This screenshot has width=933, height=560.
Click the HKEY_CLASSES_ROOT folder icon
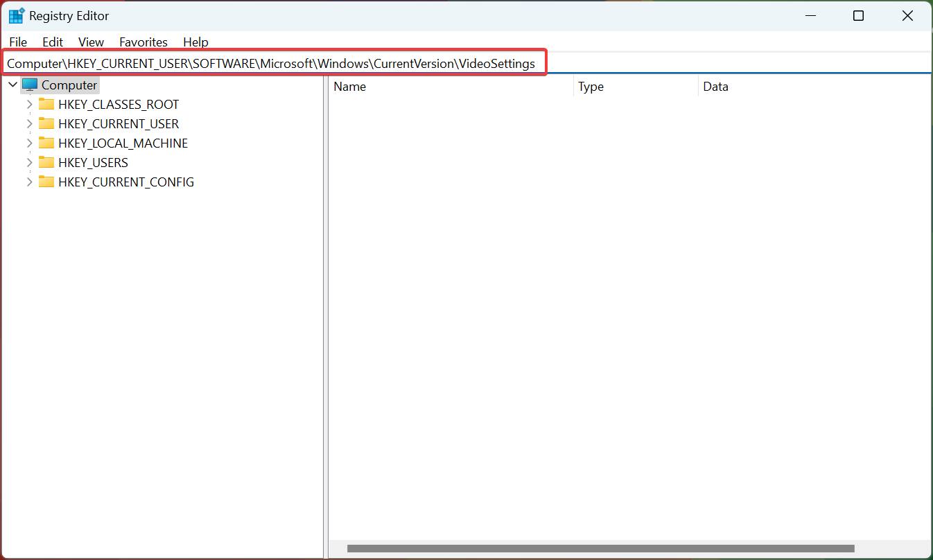click(x=46, y=105)
